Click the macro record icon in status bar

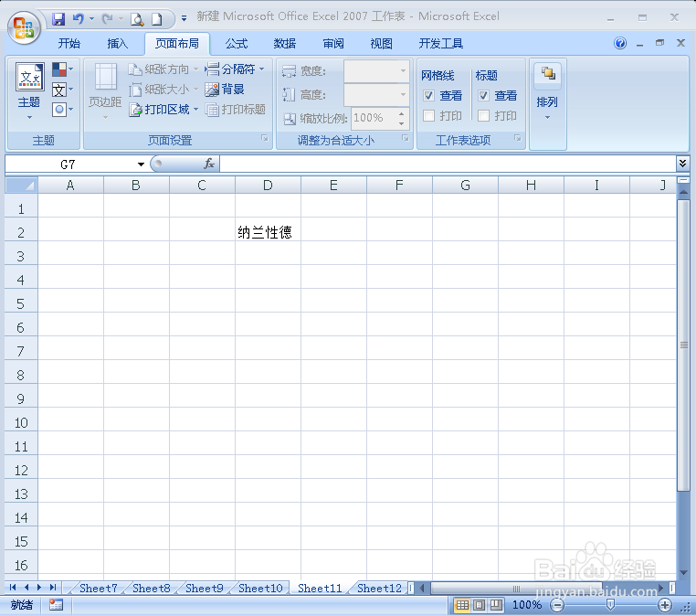click(57, 605)
